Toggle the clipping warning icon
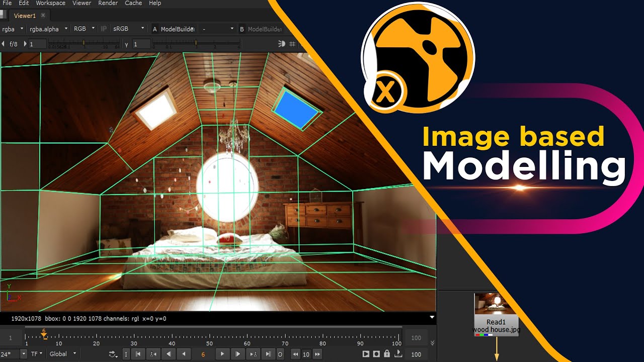The height and width of the screenshot is (362, 644). point(282,44)
